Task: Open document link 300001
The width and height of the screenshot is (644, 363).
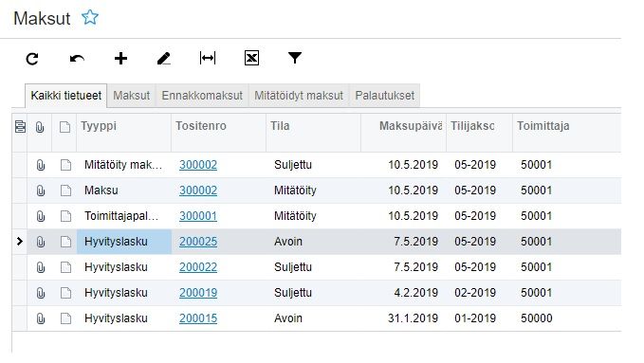Action: [198, 216]
